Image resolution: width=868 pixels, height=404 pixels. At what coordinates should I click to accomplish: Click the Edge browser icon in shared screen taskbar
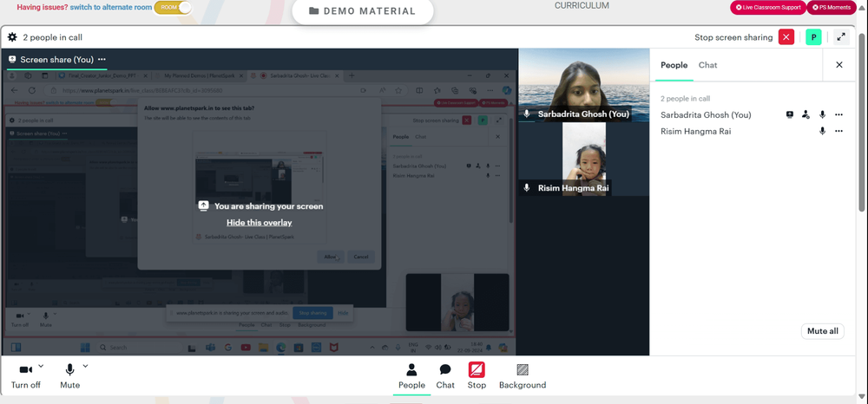pyautogui.click(x=280, y=348)
